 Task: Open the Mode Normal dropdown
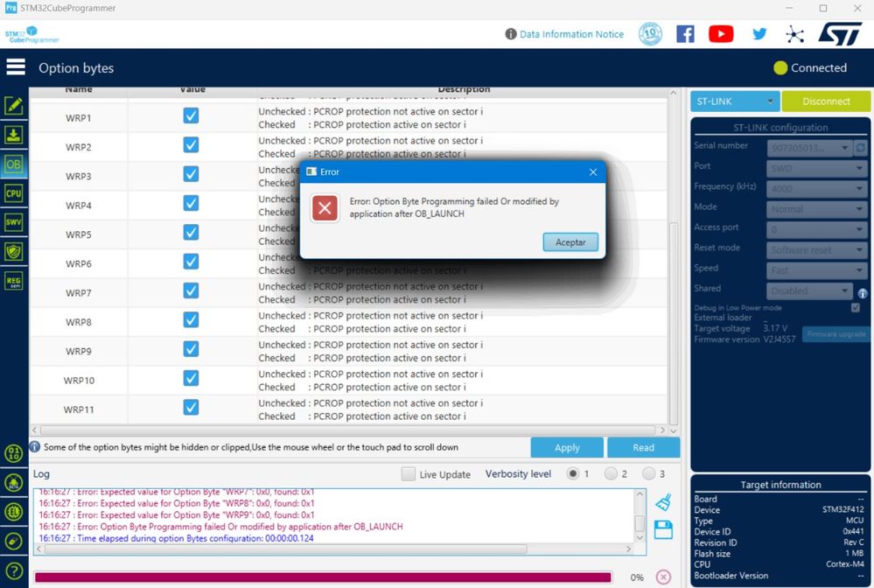click(x=816, y=209)
